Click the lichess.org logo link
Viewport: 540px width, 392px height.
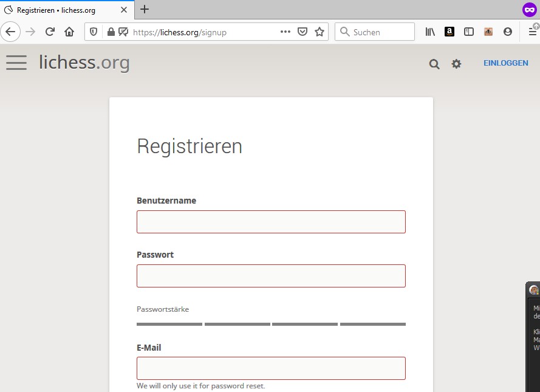(x=84, y=63)
